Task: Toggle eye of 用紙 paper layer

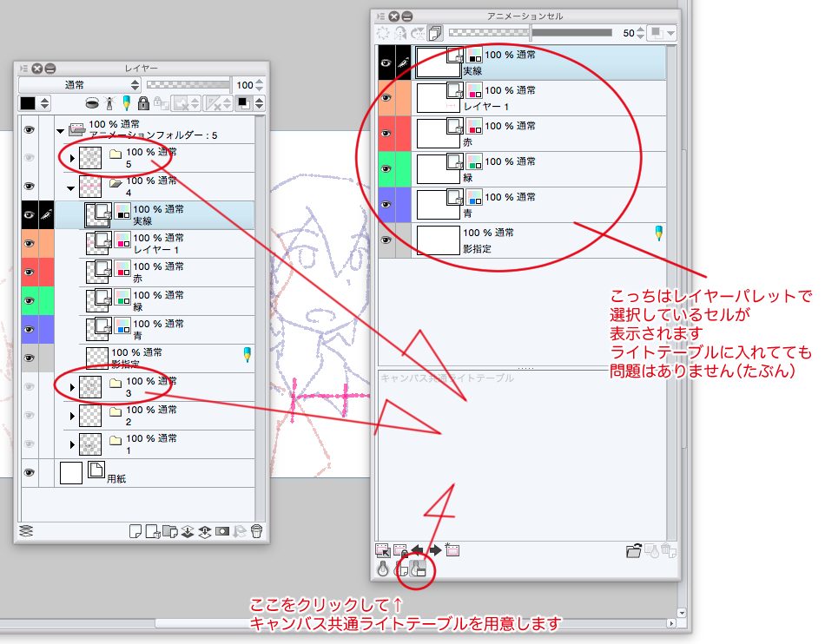Action: pos(30,473)
